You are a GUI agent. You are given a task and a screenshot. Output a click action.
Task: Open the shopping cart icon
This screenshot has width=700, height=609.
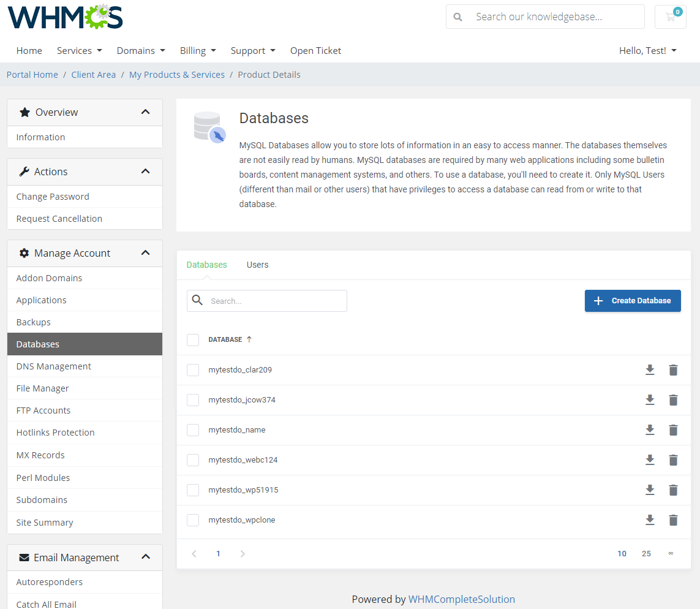670,17
